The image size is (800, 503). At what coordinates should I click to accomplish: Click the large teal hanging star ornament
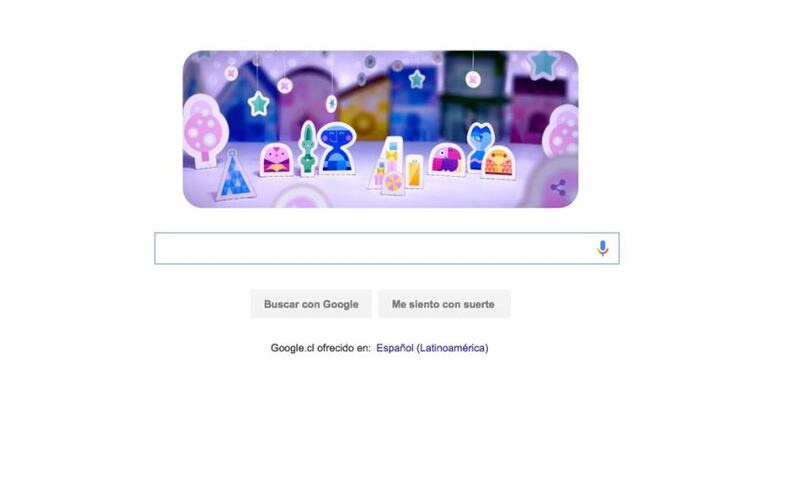259,104
